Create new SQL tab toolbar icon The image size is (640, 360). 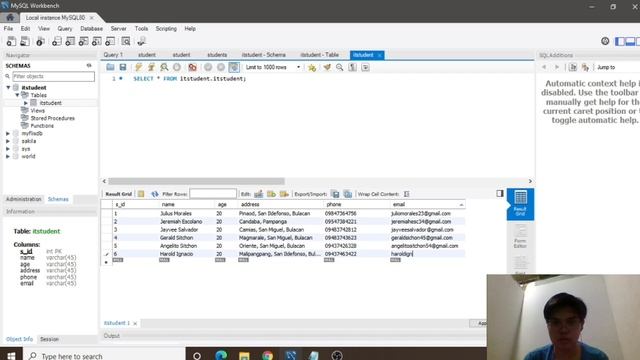click(11, 41)
